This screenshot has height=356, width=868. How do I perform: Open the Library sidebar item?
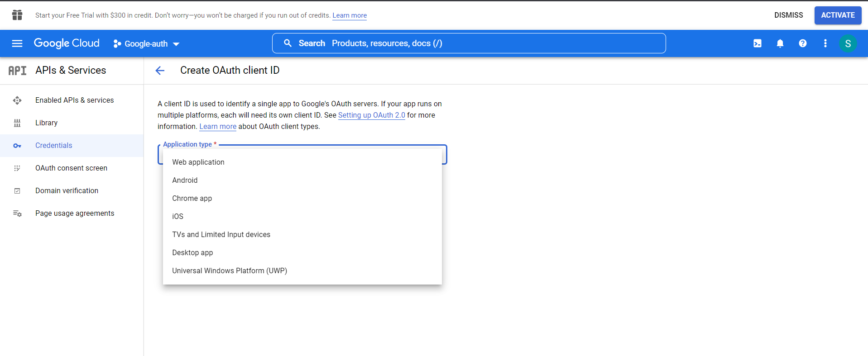click(46, 123)
